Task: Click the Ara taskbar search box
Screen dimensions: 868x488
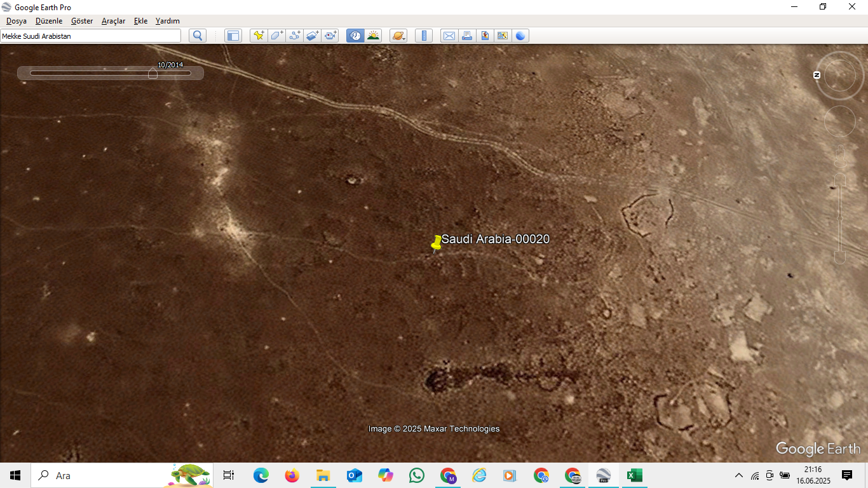Action: click(122, 475)
